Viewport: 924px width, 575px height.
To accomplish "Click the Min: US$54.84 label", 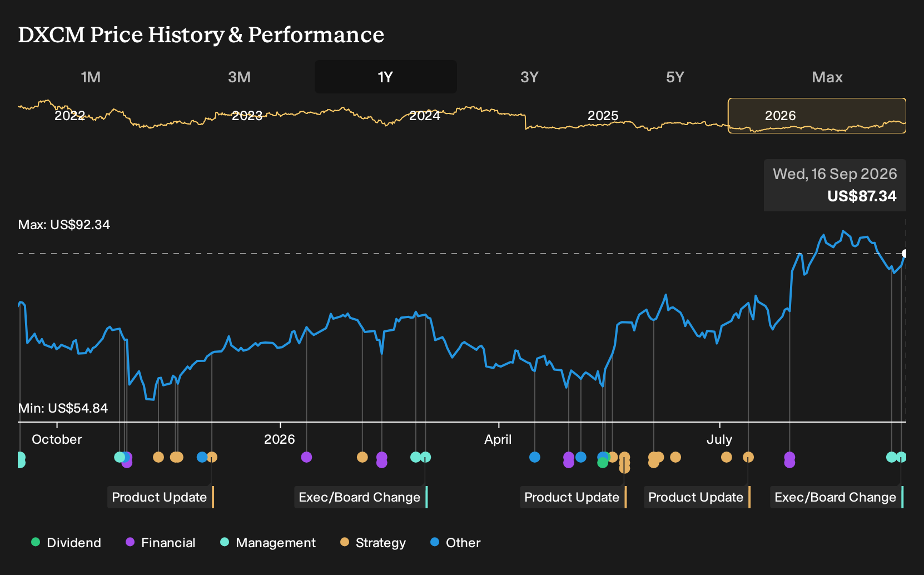I will (63, 408).
